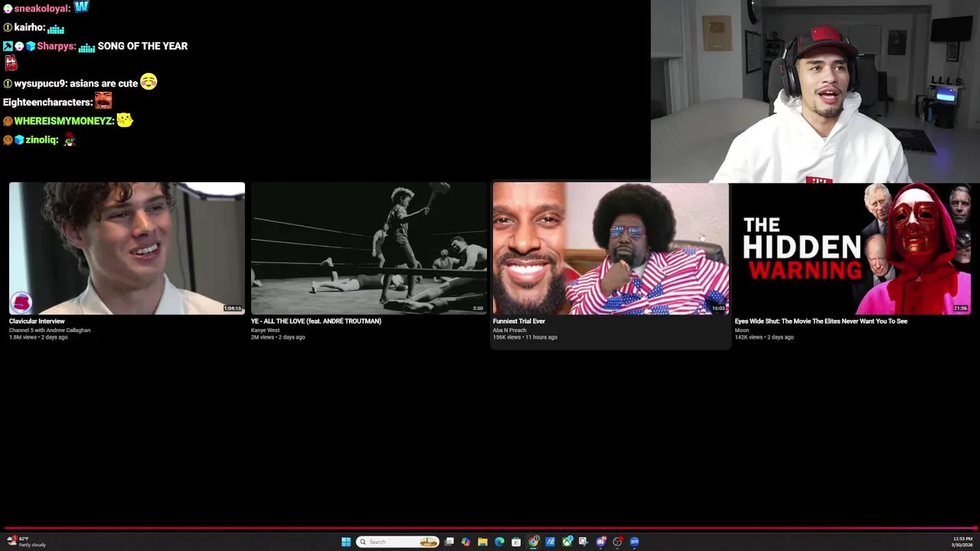Viewport: 980px width, 551px height.
Task: Click chat username zinoliq
Action: tap(42, 140)
